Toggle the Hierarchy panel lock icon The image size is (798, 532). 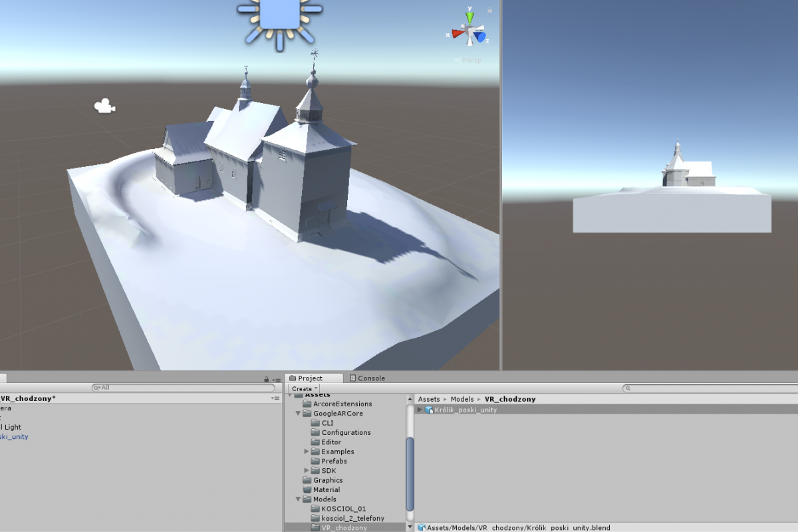(x=266, y=379)
